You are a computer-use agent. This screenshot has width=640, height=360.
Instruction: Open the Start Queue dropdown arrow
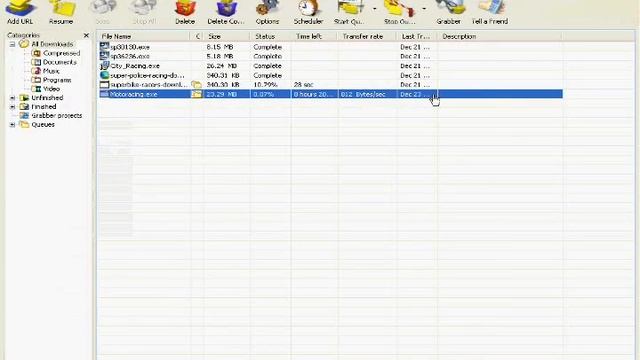tap(374, 9)
